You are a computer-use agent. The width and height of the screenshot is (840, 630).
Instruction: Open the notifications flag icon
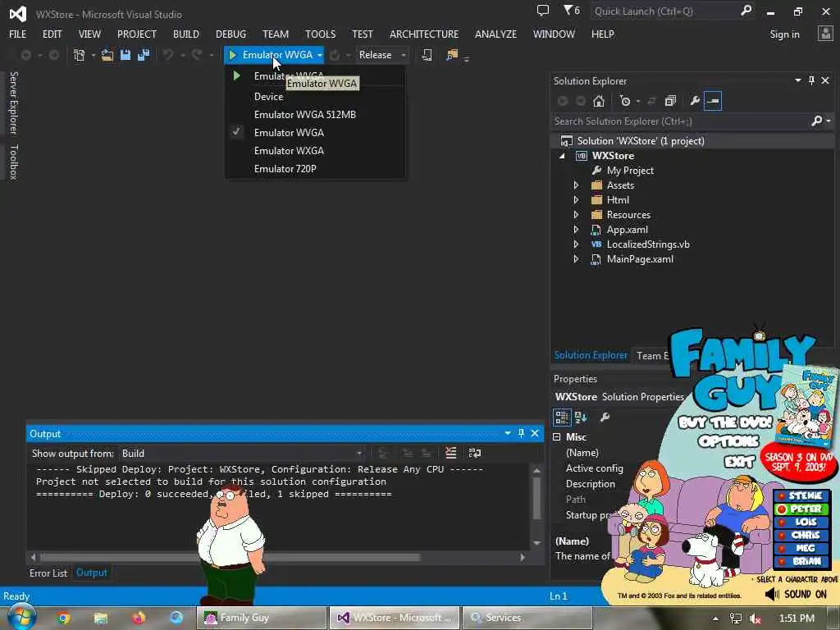coord(572,10)
